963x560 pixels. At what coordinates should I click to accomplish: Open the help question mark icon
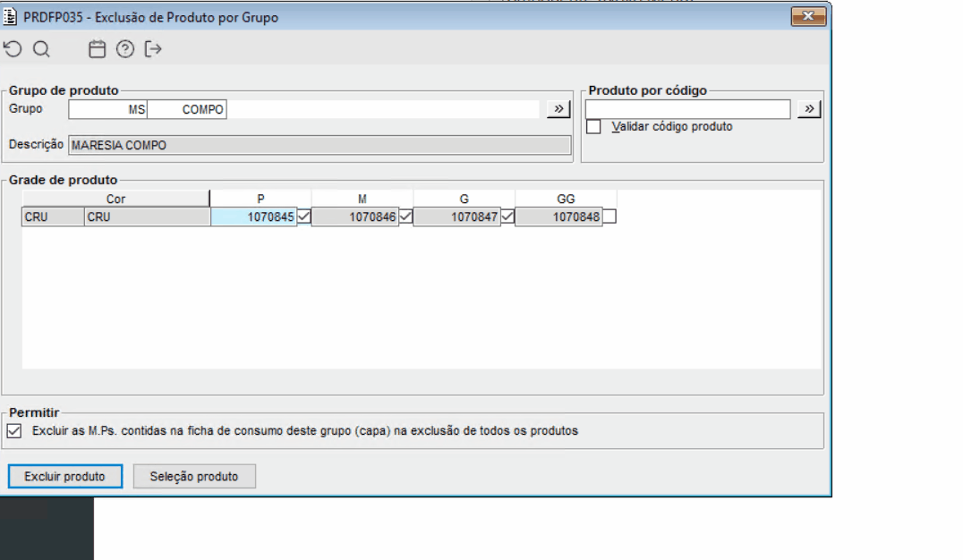(x=125, y=49)
